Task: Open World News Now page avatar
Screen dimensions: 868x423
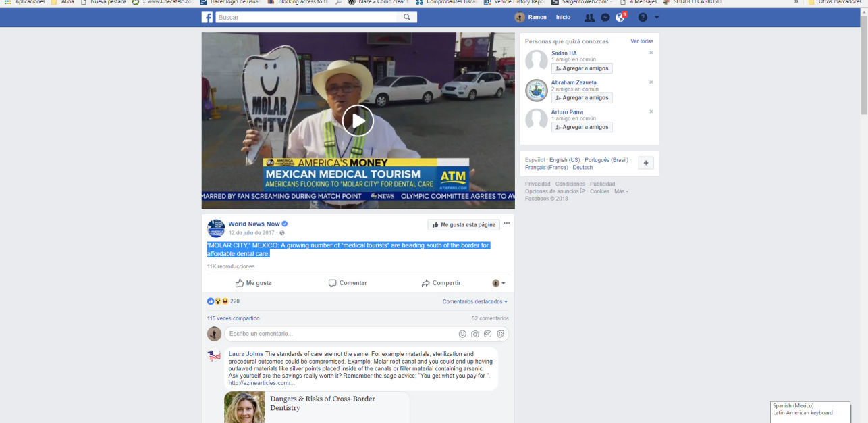Action: pyautogui.click(x=216, y=228)
